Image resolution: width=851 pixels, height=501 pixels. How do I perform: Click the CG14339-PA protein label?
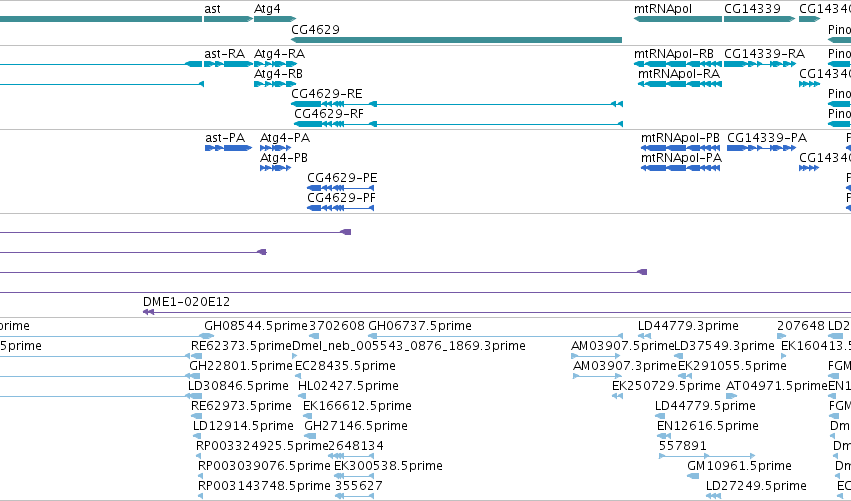coord(767,138)
